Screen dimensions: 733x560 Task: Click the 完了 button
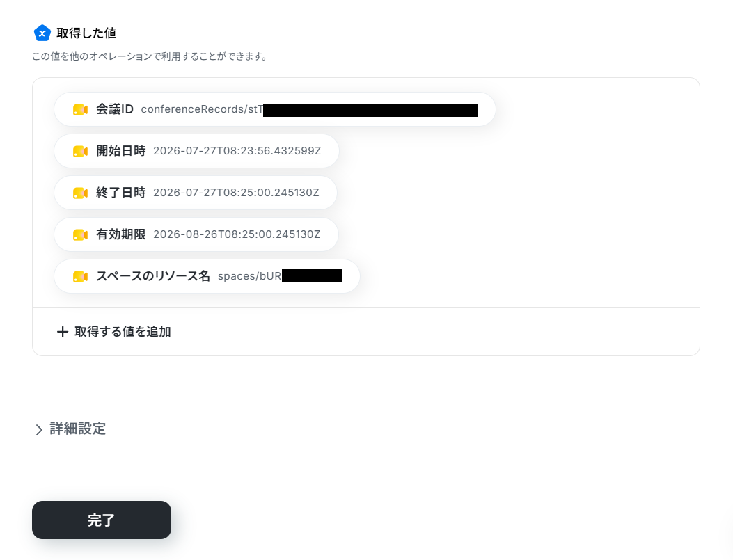pos(102,520)
